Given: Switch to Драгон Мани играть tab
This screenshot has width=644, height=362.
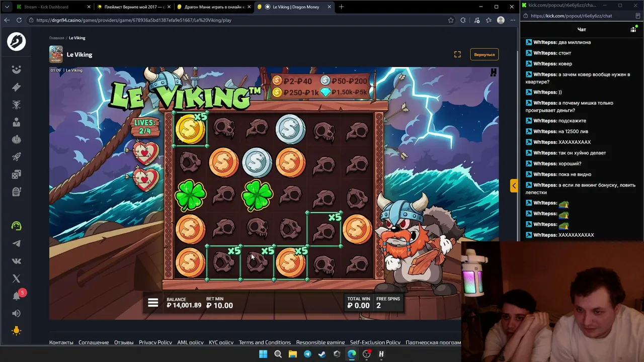Looking at the screenshot, I should 215,7.
